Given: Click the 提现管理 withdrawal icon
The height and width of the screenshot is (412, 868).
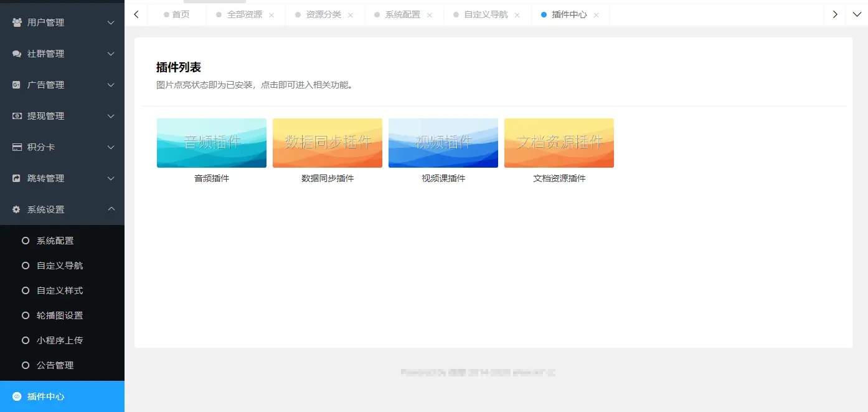Looking at the screenshot, I should point(15,116).
